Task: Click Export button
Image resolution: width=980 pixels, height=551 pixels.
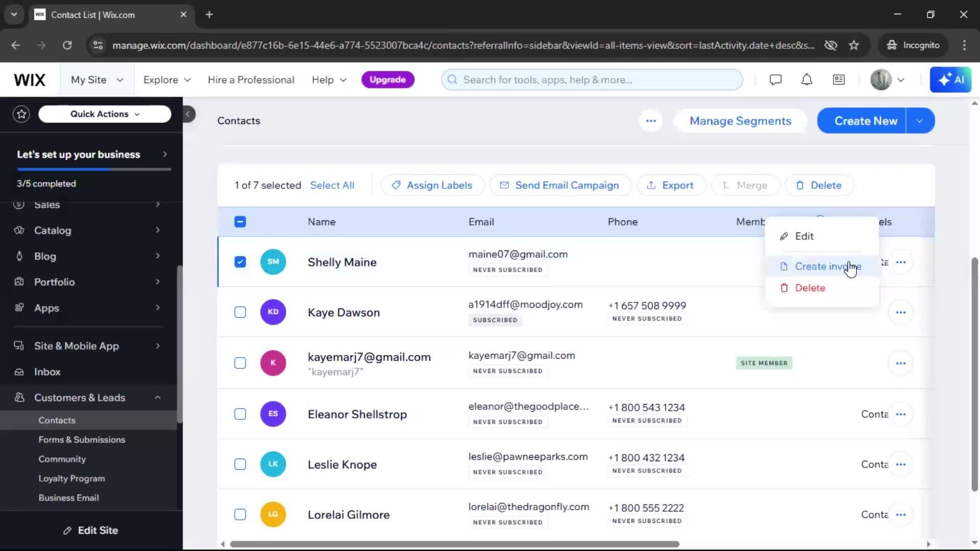Action: pos(671,185)
